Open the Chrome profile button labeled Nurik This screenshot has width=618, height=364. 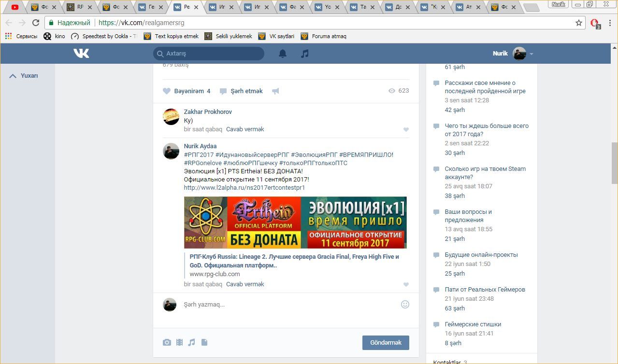coord(559,4)
